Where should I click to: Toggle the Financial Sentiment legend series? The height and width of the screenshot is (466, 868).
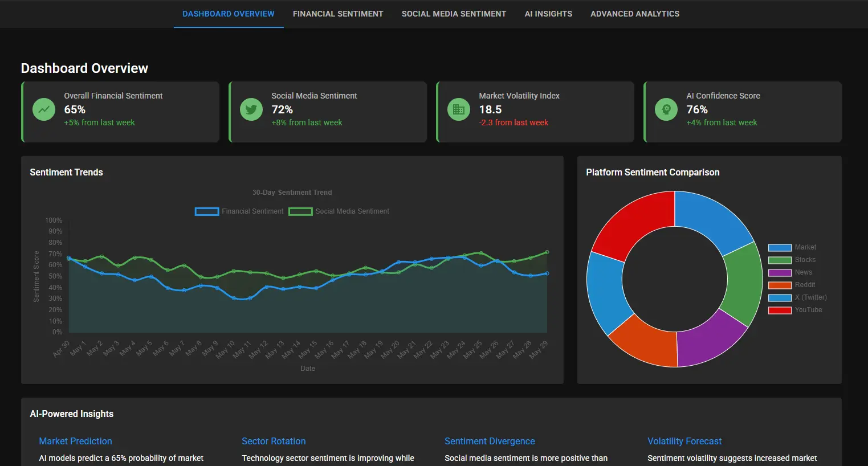(x=239, y=211)
